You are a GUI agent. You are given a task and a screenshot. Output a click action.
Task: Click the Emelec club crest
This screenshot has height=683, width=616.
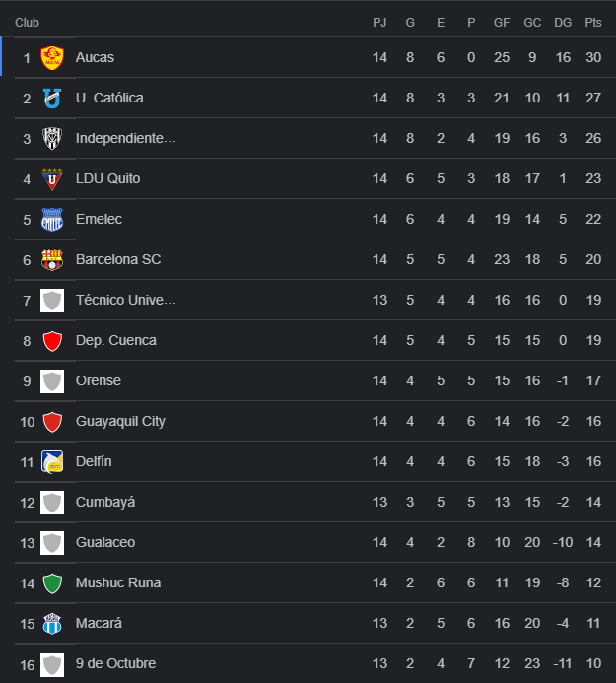point(52,220)
